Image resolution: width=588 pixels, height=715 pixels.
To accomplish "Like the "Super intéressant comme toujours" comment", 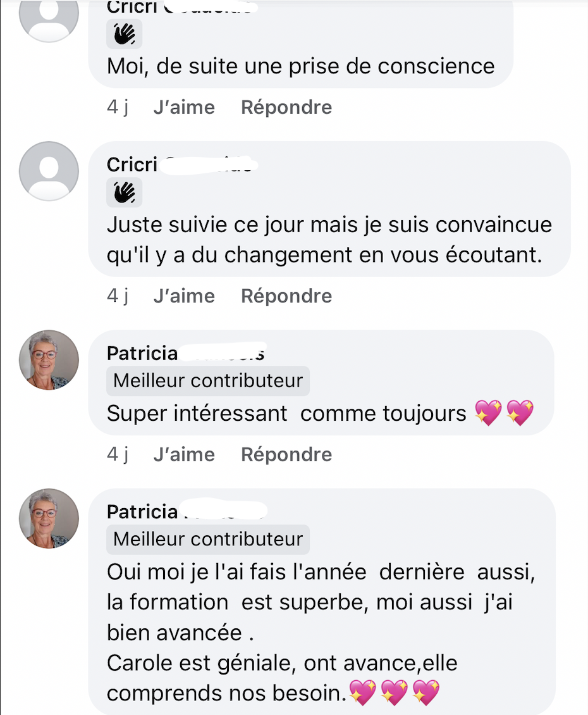I will click(184, 454).
